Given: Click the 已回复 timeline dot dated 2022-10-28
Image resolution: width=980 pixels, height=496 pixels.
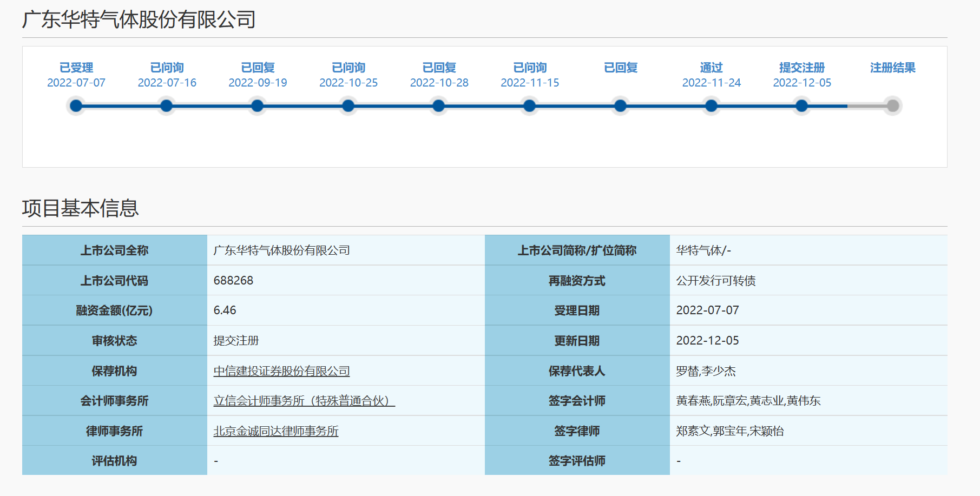Looking at the screenshot, I should 439,106.
